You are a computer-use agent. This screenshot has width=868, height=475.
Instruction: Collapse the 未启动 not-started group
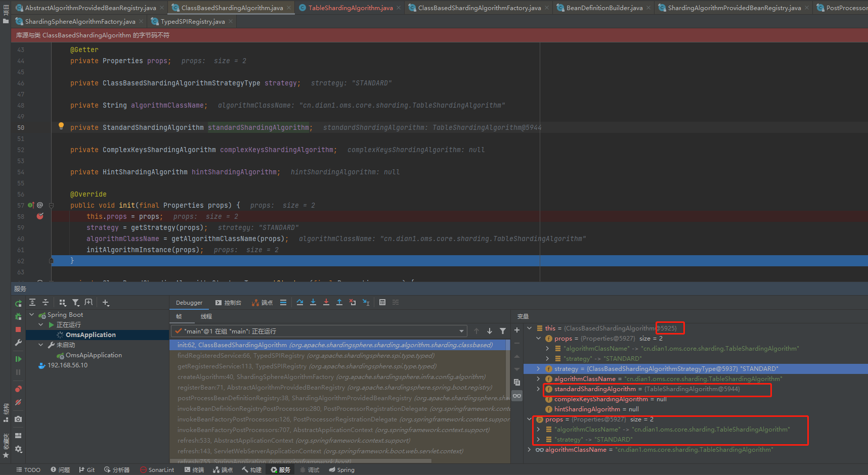pyautogui.click(x=41, y=345)
